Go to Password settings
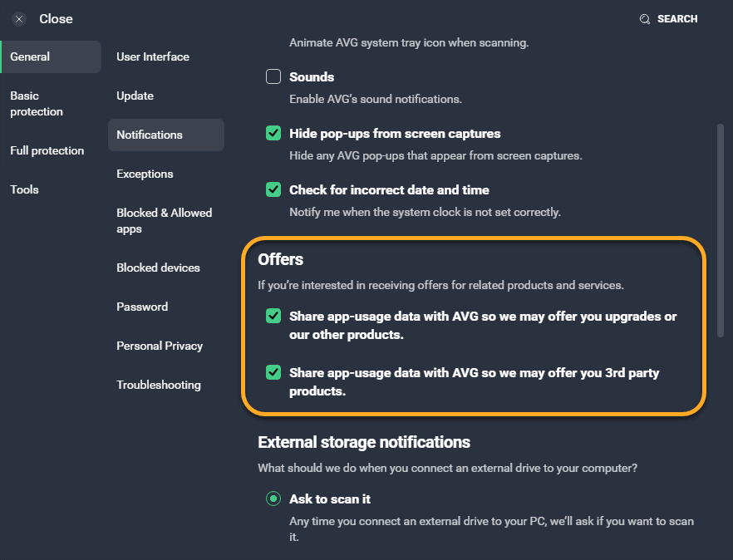733x560 pixels. (x=142, y=307)
